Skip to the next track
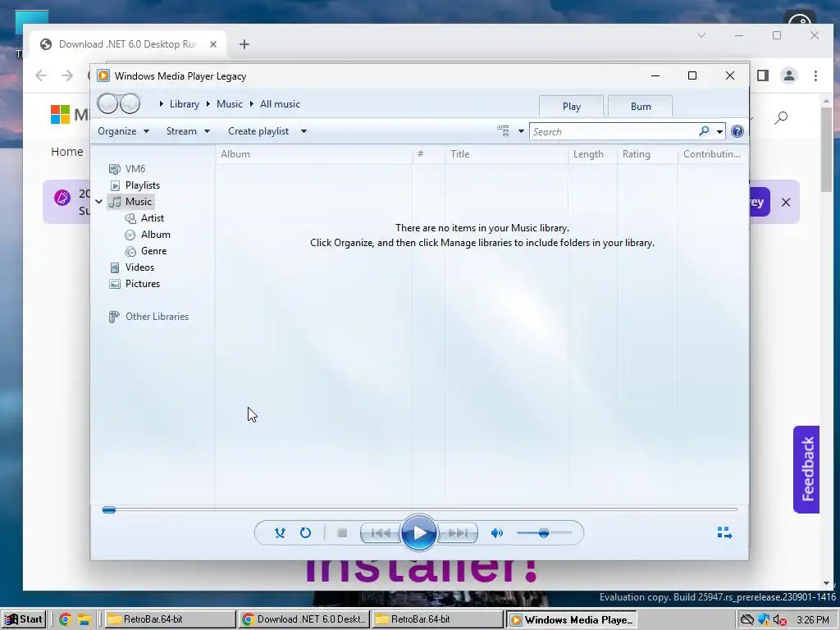 point(458,532)
